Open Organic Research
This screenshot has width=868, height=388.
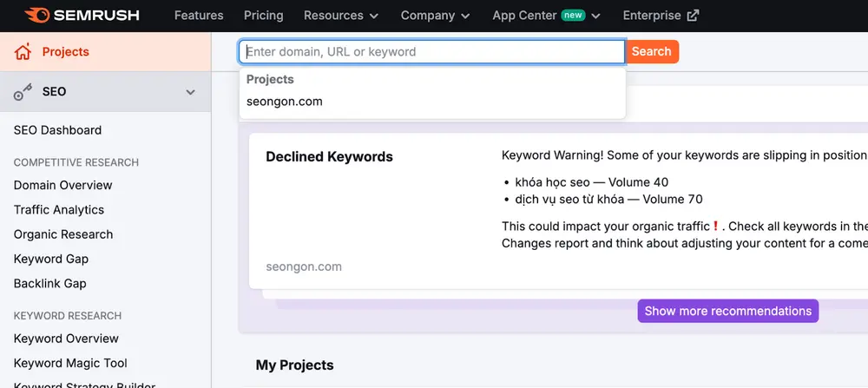(x=63, y=234)
